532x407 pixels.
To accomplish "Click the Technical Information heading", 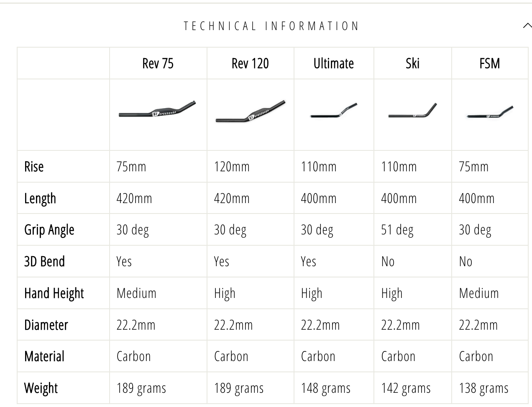I will tap(271, 26).
